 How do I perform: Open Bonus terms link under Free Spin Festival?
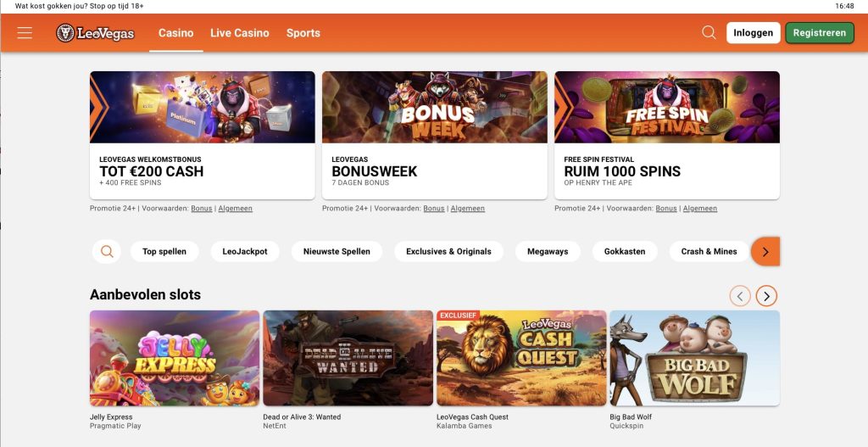coord(666,209)
